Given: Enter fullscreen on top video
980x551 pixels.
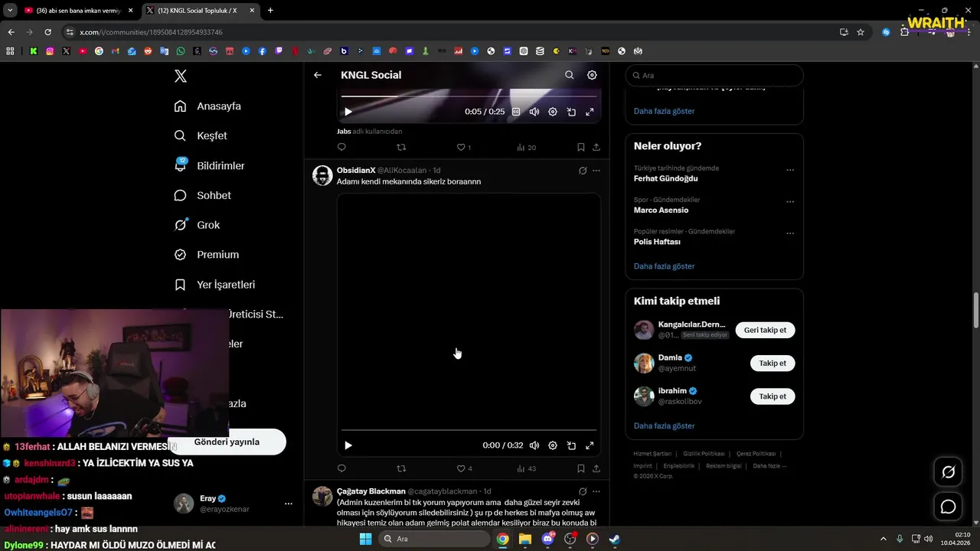Looking at the screenshot, I should [x=590, y=112].
